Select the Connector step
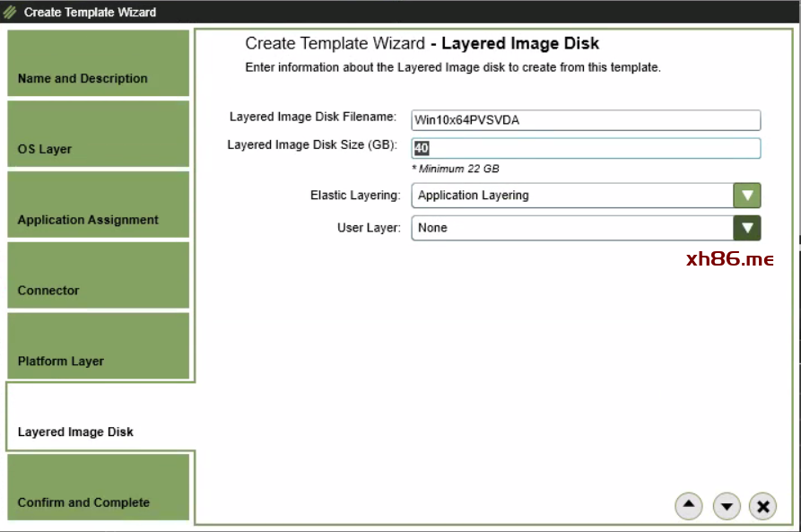 coord(98,276)
